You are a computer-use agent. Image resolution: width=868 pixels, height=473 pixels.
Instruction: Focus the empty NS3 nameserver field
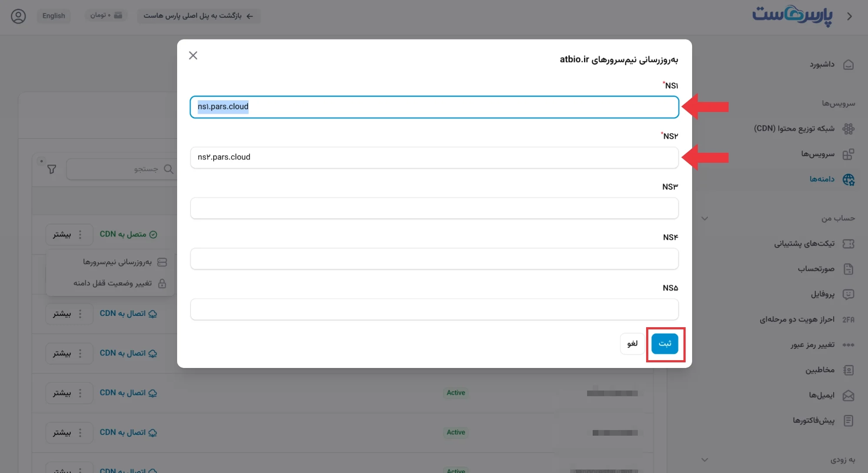pos(434,208)
